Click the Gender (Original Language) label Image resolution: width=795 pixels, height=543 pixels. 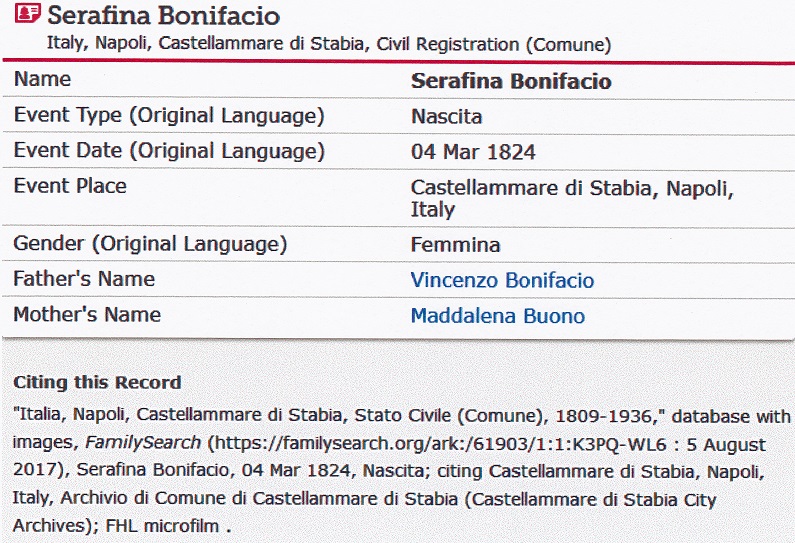pos(150,244)
